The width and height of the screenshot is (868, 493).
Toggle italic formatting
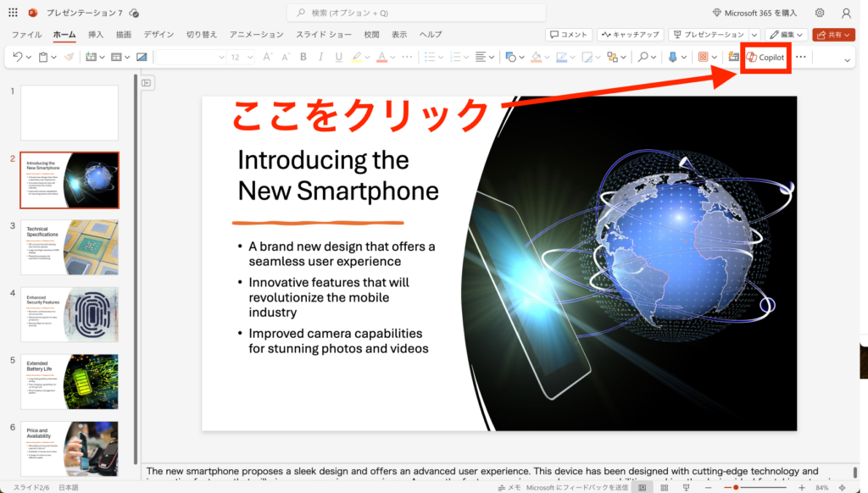point(320,58)
